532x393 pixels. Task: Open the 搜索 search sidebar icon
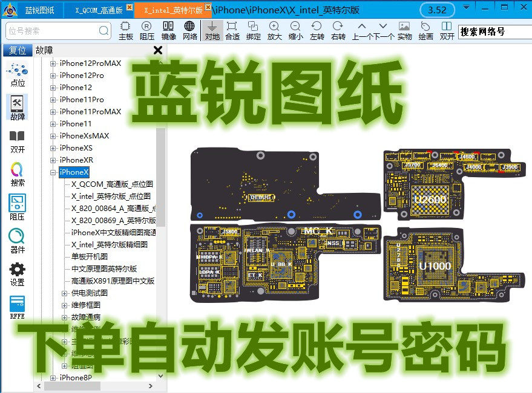[18, 174]
